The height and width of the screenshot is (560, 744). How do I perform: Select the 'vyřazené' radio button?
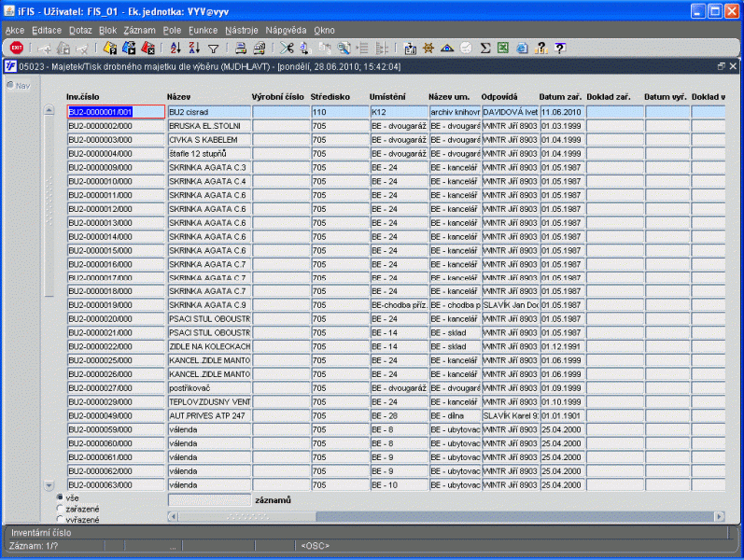pyautogui.click(x=61, y=518)
